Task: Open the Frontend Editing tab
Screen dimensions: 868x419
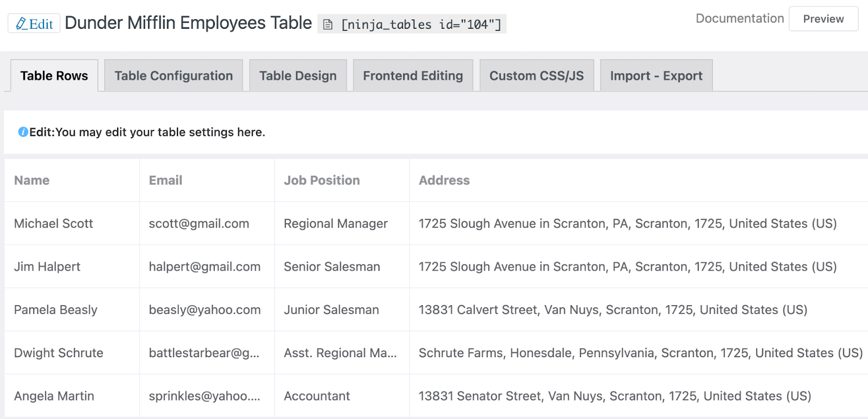Action: click(413, 76)
